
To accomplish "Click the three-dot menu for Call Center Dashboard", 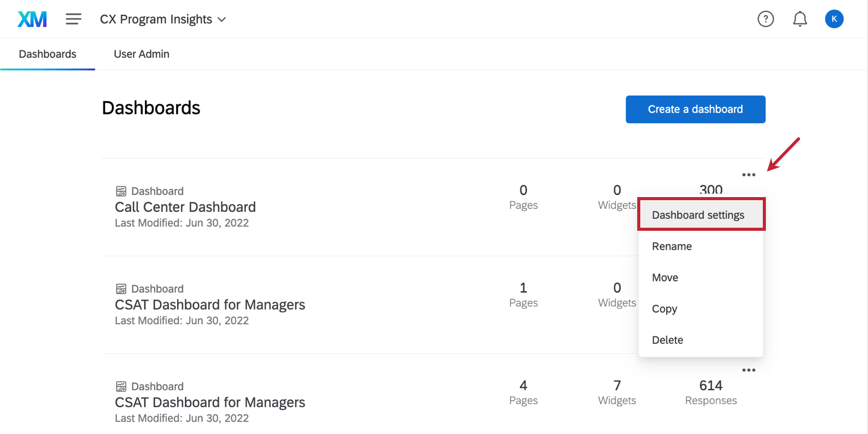I will click(749, 175).
